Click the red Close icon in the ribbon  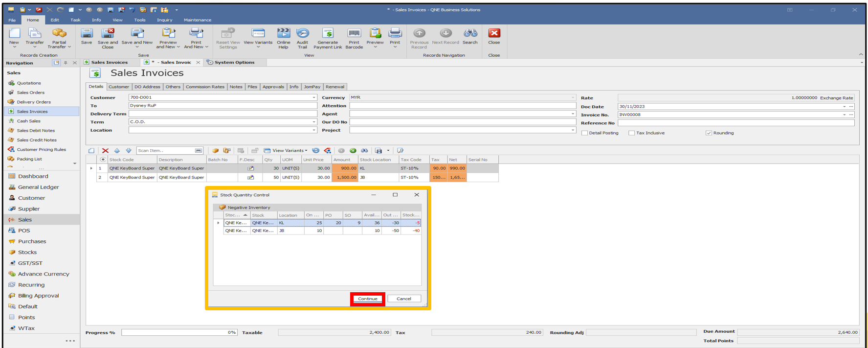click(x=494, y=33)
